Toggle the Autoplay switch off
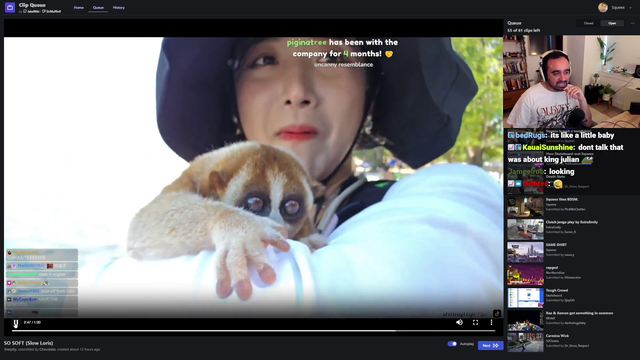 (452, 344)
